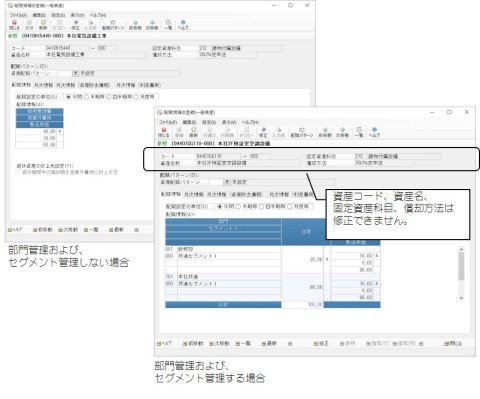Screen dimensions: 480x399
Task: Select 年間 radio in back window
Action: point(69,97)
